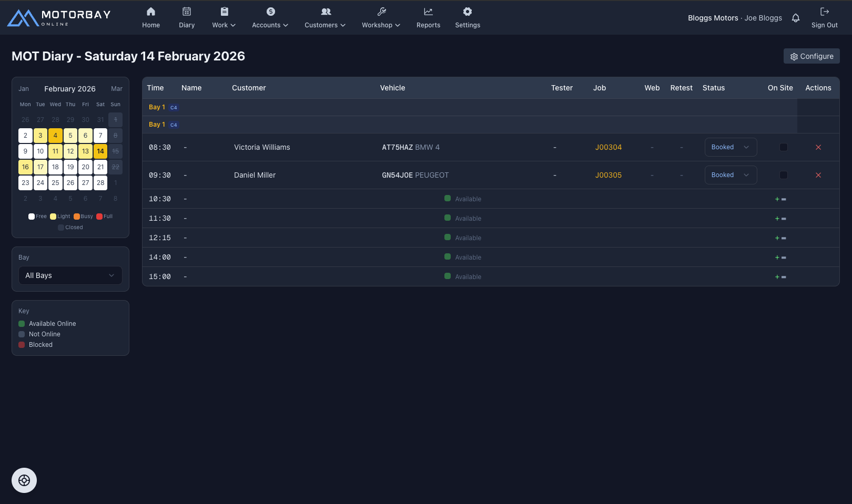Click the yellow Light color swatch in the legend
Screen dimensions: 852x504
click(x=53, y=216)
